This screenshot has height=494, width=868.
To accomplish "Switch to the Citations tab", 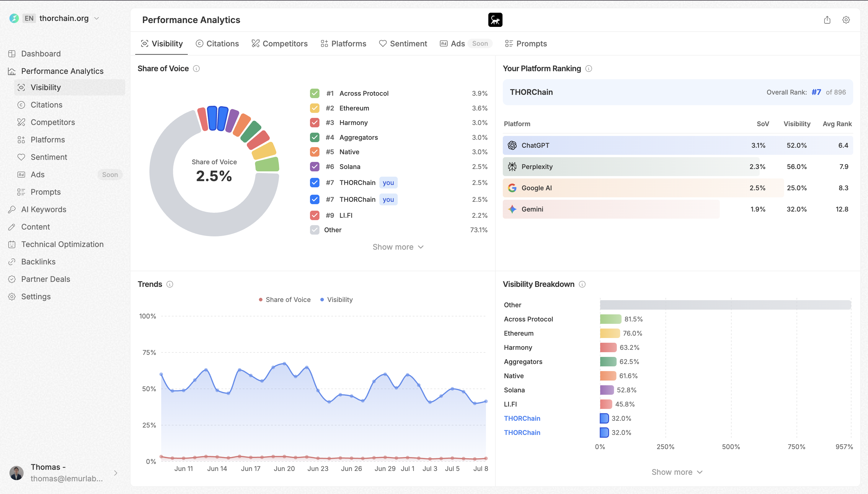I will coord(217,43).
